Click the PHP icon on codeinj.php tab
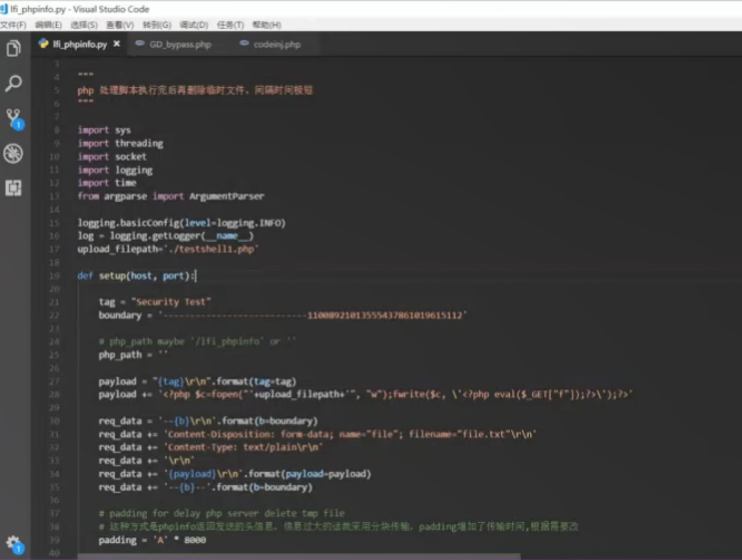Screen dimensions: 742x560 coord(244,44)
